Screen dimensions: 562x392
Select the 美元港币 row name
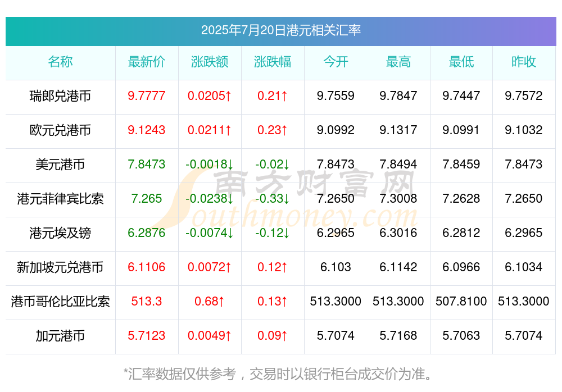(x=60, y=165)
